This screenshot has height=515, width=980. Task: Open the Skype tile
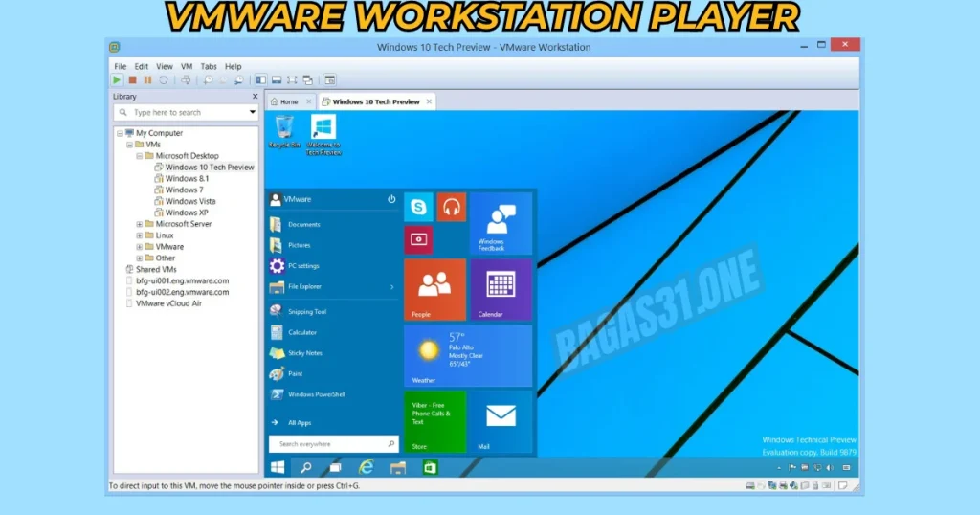pyautogui.click(x=419, y=207)
